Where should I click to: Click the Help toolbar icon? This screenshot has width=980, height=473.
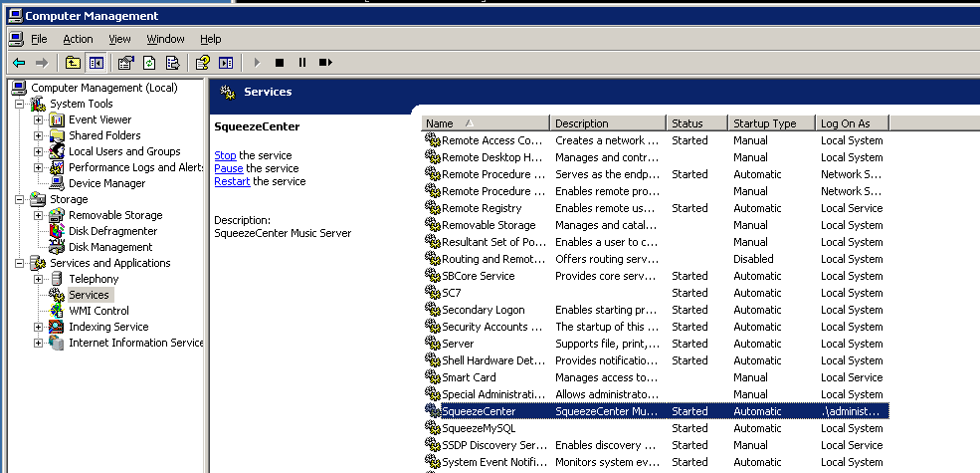click(203, 63)
